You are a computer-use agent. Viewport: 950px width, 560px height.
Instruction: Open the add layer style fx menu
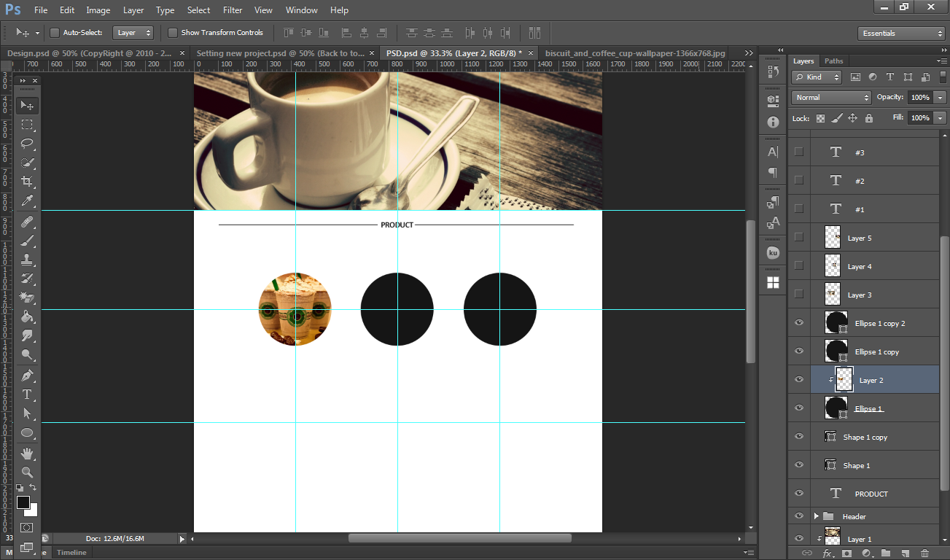pyautogui.click(x=828, y=553)
